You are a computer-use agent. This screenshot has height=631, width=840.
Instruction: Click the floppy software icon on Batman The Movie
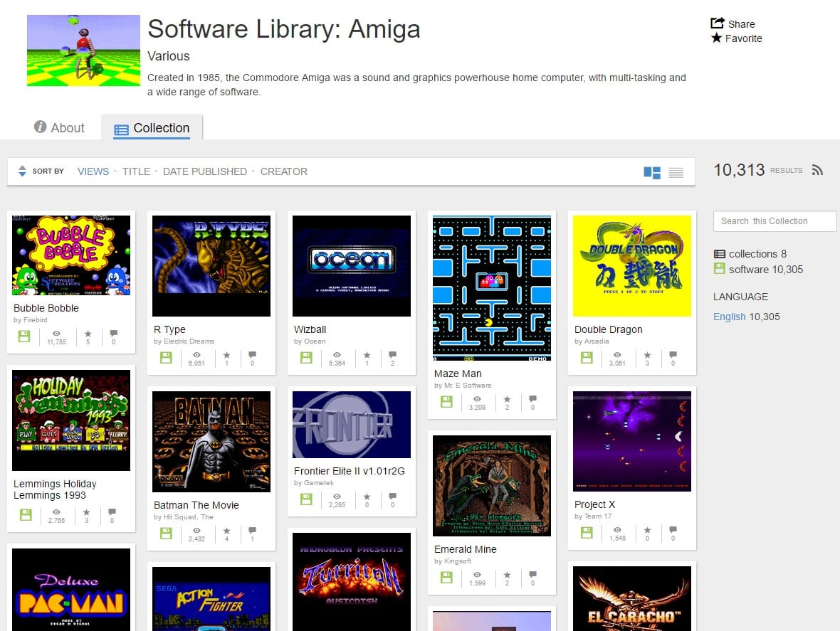click(166, 533)
